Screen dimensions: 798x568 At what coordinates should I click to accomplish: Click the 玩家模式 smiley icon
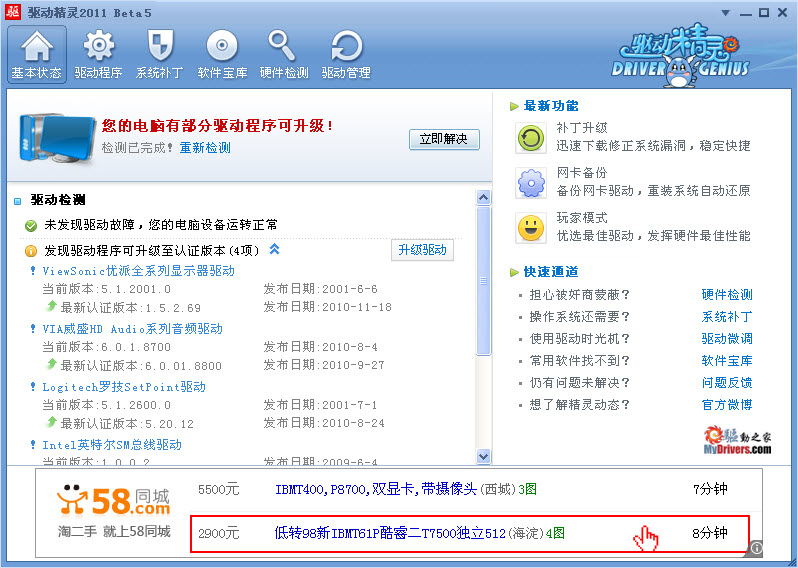531,228
